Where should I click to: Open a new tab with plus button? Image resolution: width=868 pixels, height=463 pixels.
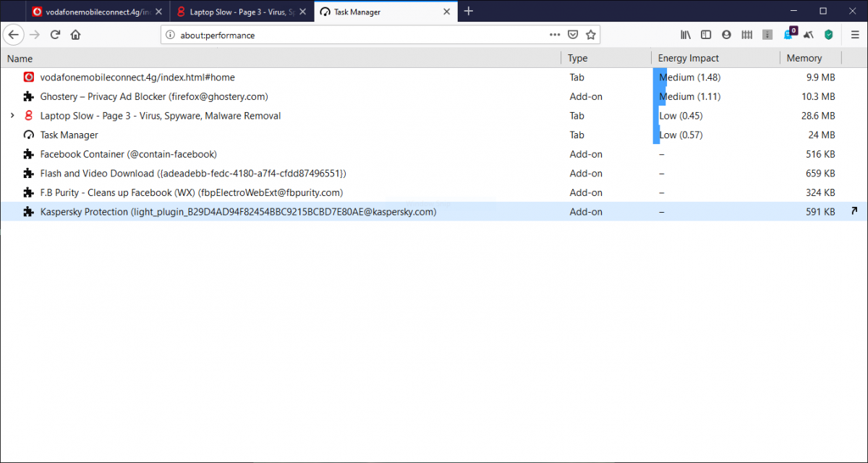(x=469, y=11)
